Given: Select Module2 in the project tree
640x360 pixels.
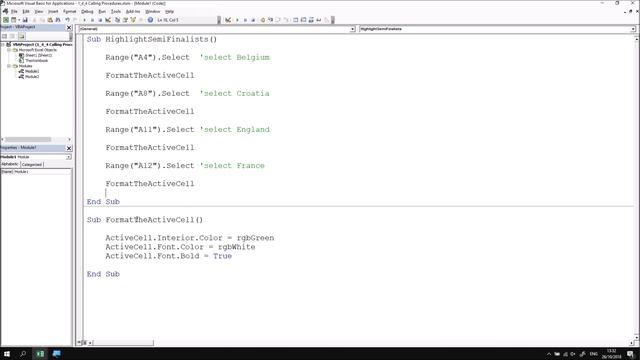Looking at the screenshot, I should 32,76.
